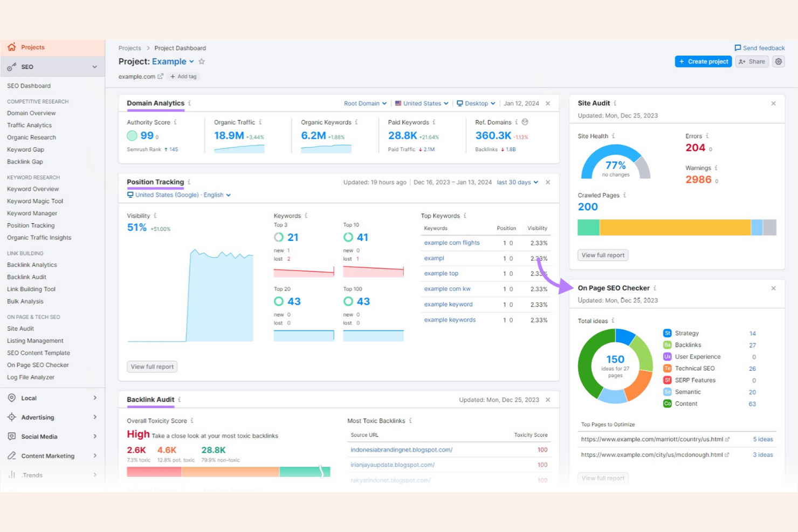This screenshot has width=798, height=532.
Task: Open the Root Domain dropdown
Action: tap(365, 103)
